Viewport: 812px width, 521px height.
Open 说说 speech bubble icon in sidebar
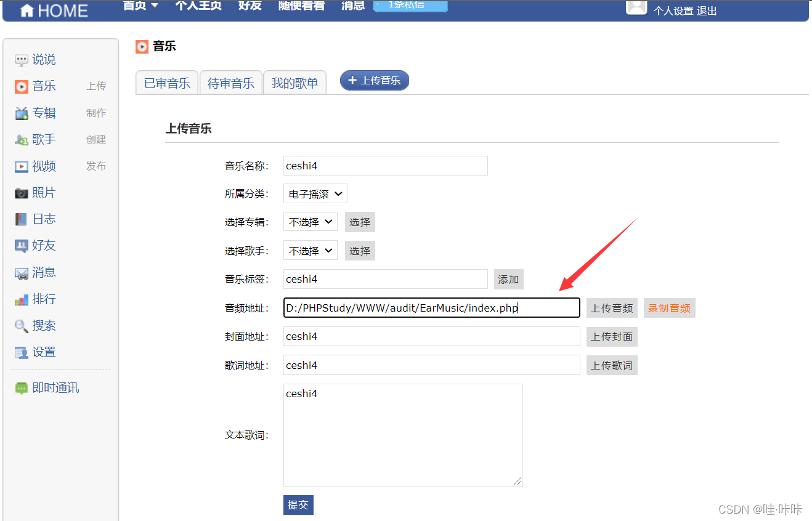[22, 60]
